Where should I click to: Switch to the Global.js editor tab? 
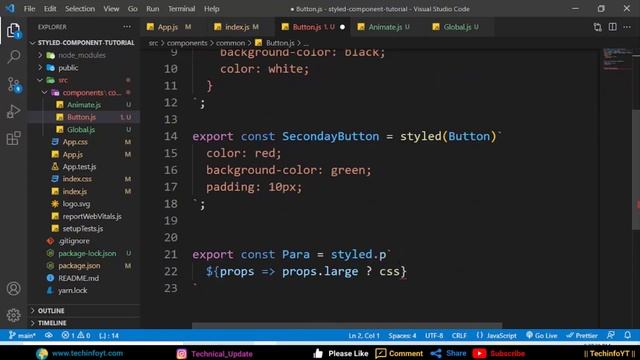click(457, 27)
